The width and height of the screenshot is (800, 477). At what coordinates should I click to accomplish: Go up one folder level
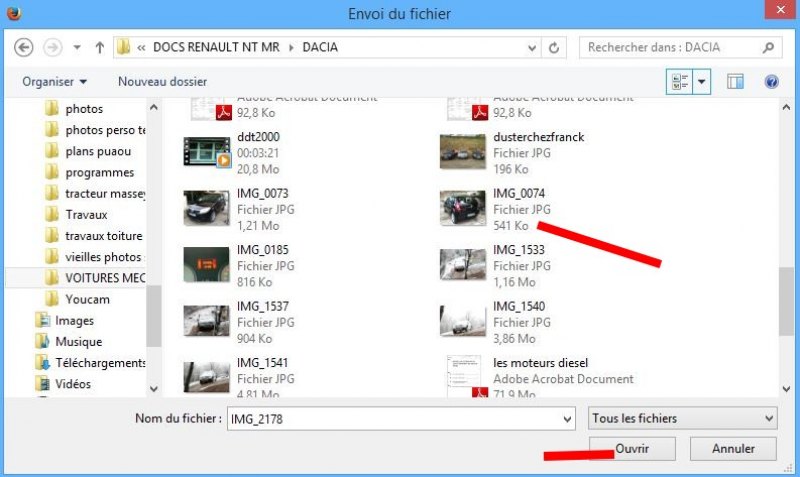[x=99, y=47]
